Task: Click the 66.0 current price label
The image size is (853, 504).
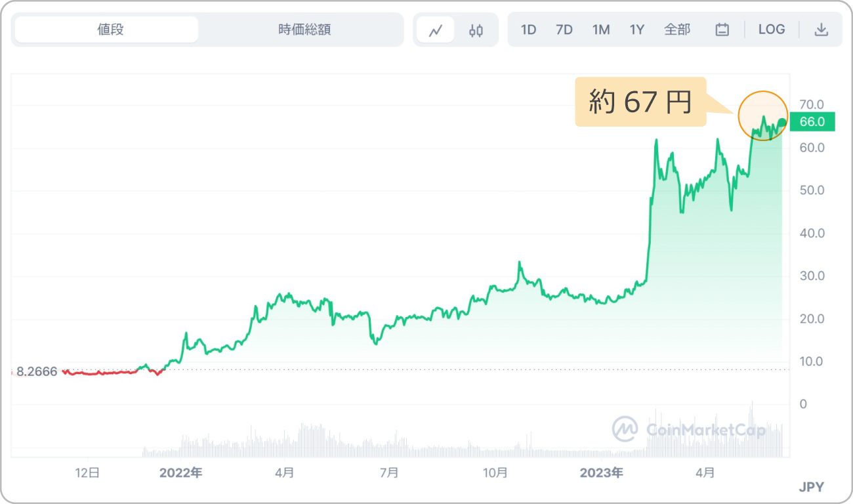Action: [812, 122]
